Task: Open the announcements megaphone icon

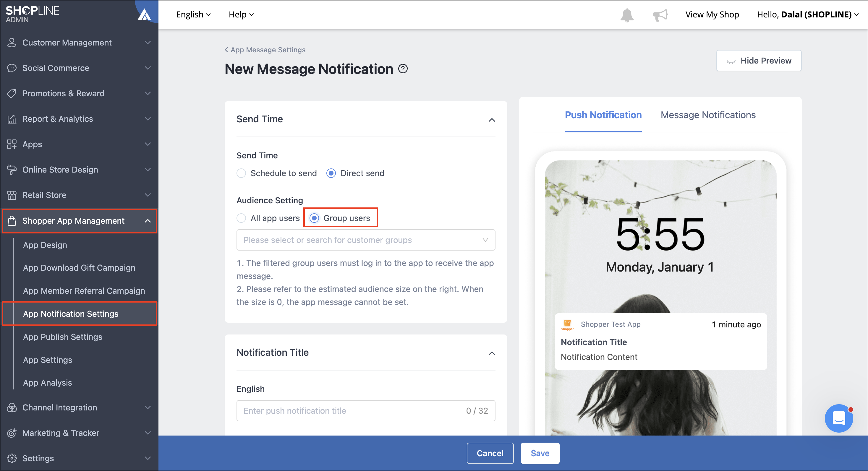Action: [660, 15]
